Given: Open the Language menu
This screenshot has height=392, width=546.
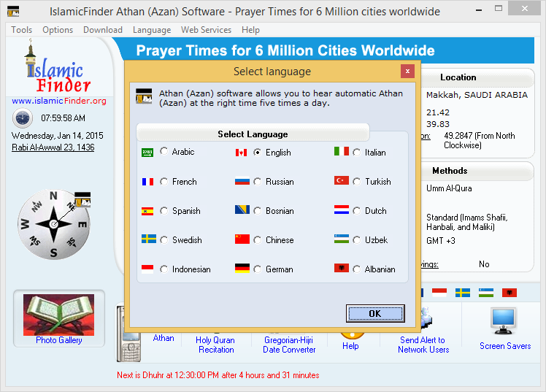Looking at the screenshot, I should pyautogui.click(x=152, y=30).
